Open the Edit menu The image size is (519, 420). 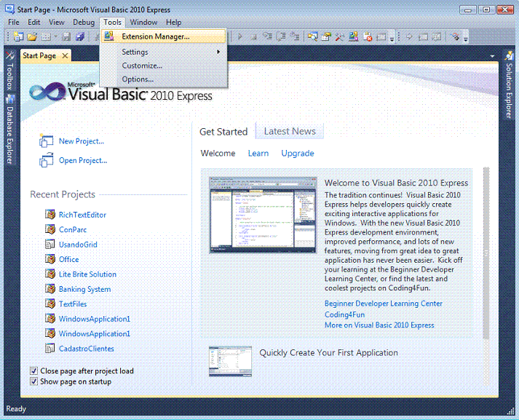(x=33, y=22)
